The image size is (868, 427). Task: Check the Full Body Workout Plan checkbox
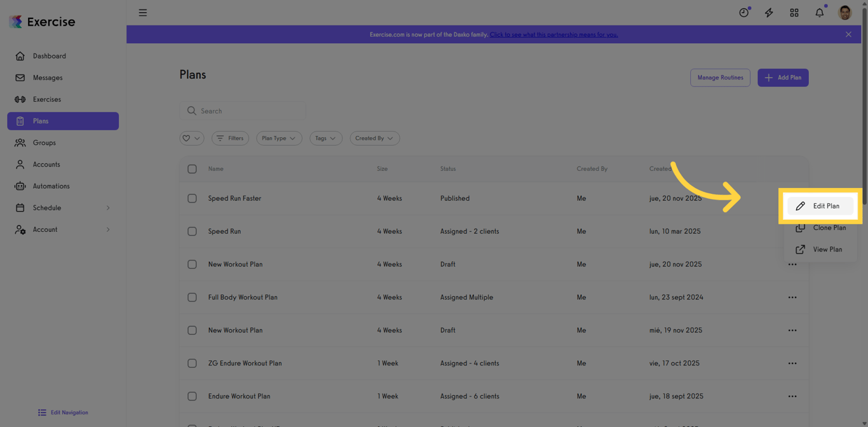pos(192,297)
